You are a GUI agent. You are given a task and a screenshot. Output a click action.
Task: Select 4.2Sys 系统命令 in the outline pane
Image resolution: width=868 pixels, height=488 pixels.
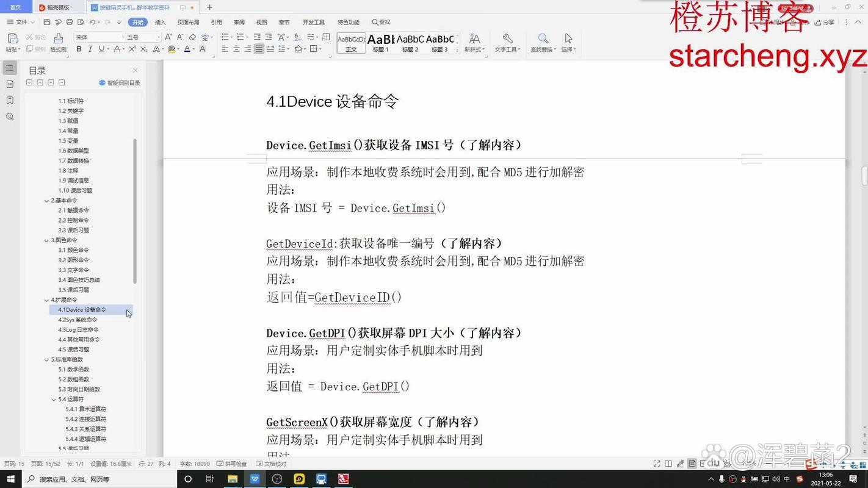click(x=76, y=319)
